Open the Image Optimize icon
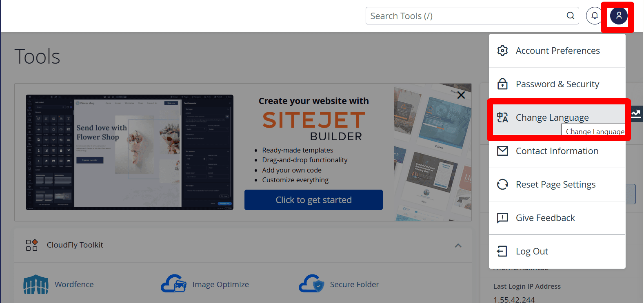Screen dimensions: 644x303 coord(173,284)
